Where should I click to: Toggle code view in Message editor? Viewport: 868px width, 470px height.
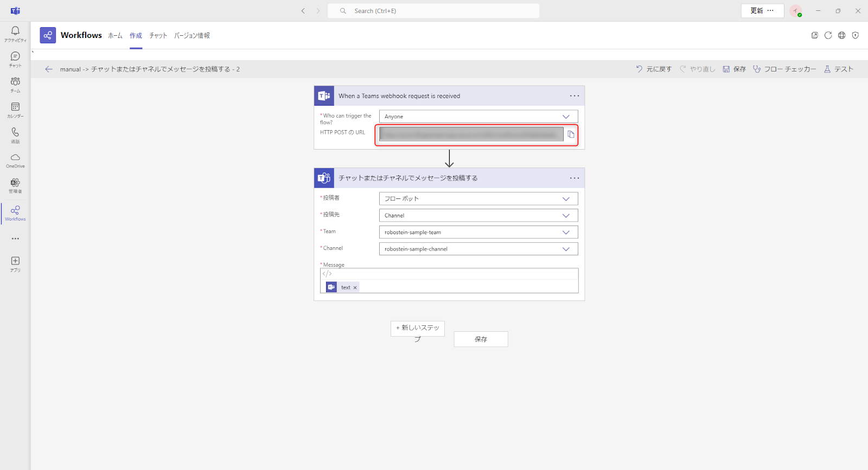point(327,274)
